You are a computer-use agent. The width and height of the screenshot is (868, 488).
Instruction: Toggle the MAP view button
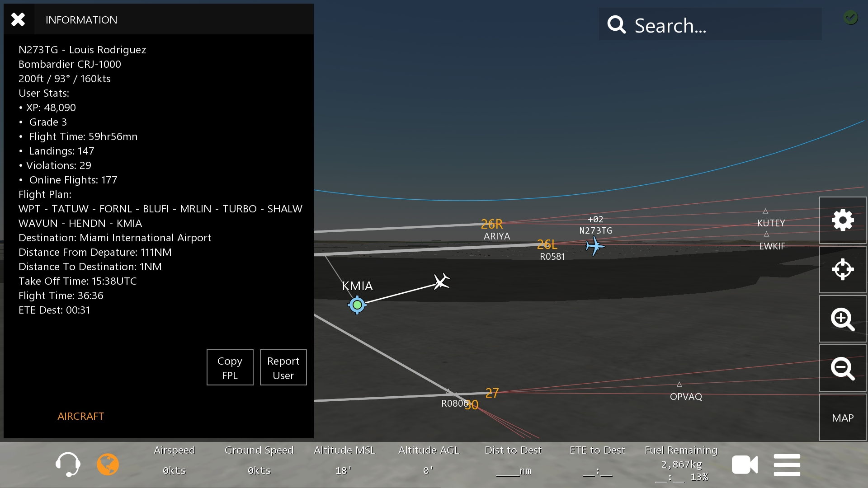tap(842, 418)
